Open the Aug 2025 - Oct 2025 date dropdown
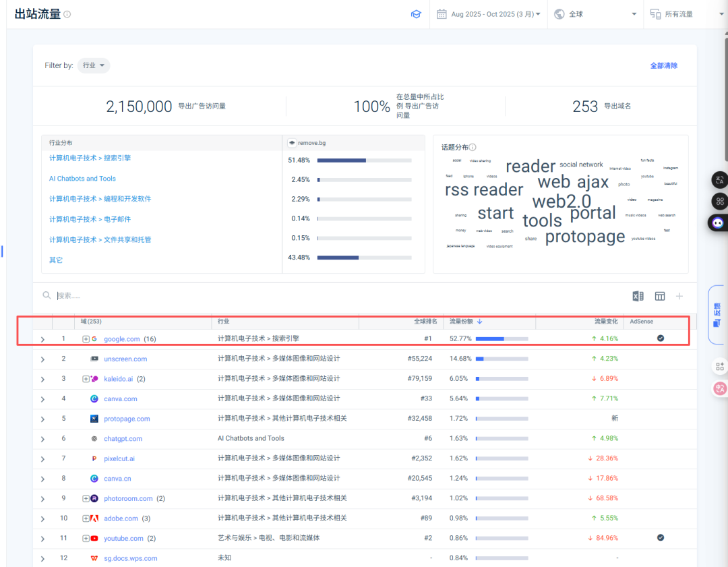 (x=489, y=14)
